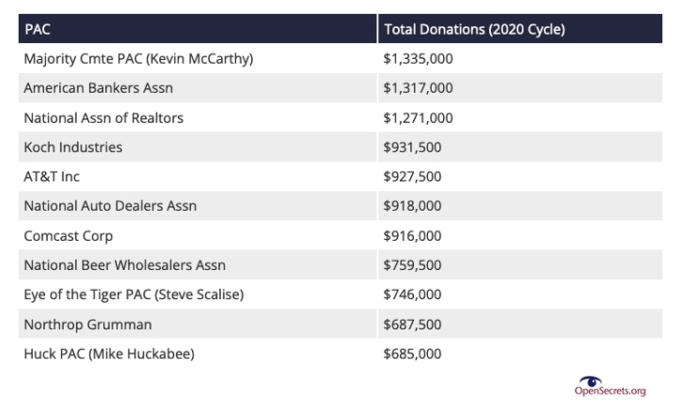The height and width of the screenshot is (420, 680).
Task: Click the $1,335,000 donation amount
Action: pyautogui.click(x=418, y=59)
